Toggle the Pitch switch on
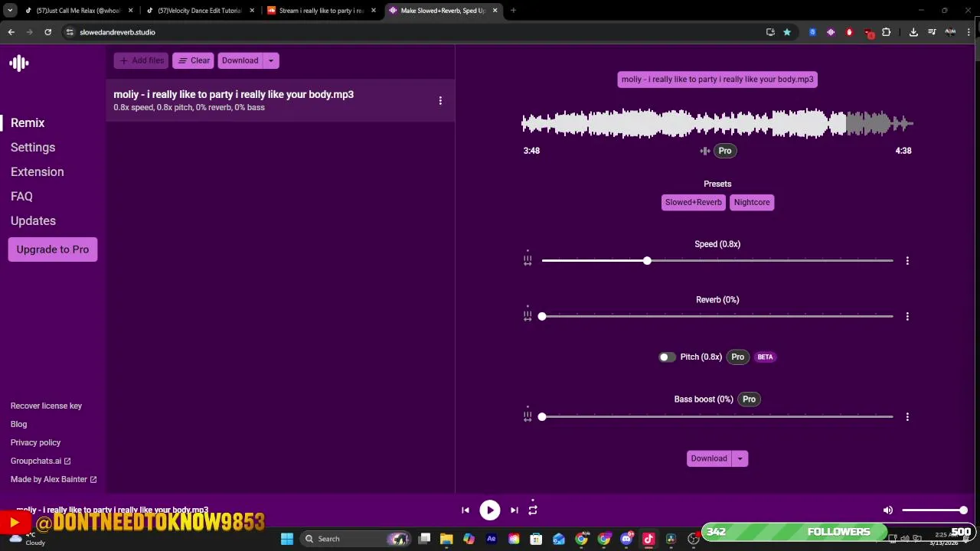Viewport: 980px width, 551px height. [x=667, y=357]
